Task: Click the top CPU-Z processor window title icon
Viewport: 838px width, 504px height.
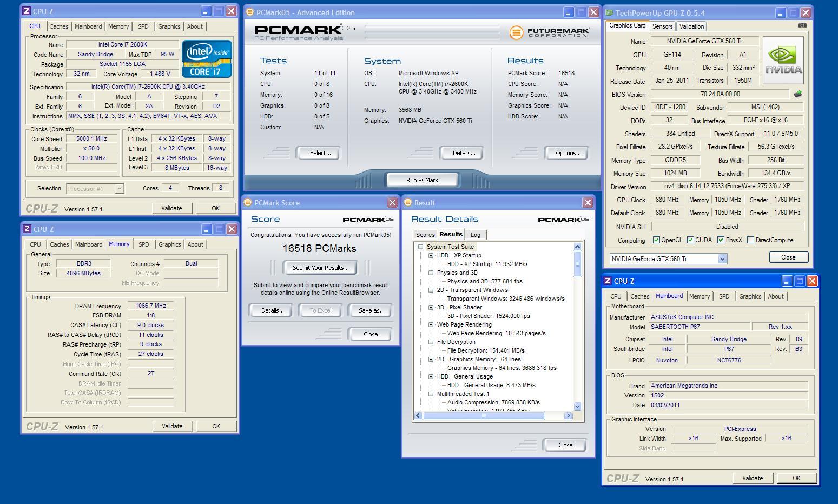Action: coord(27,11)
